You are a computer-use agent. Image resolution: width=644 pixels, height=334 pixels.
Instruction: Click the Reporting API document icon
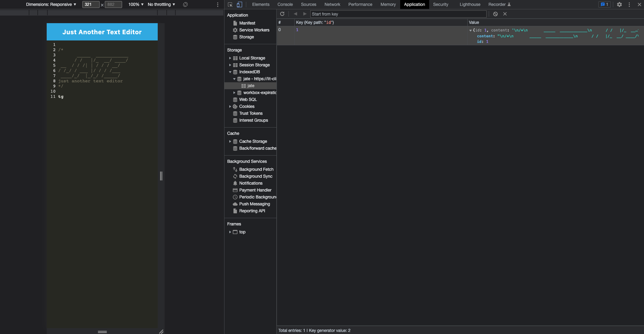coord(235,211)
